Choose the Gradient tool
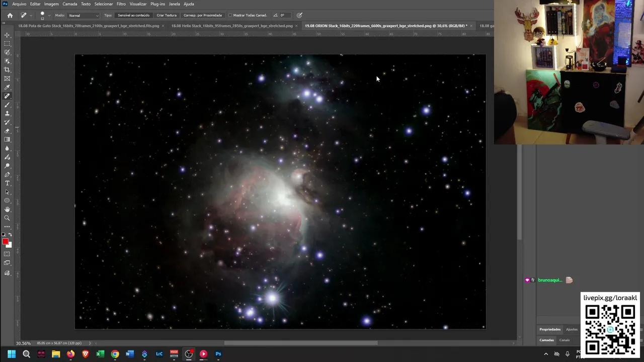 tap(7, 140)
